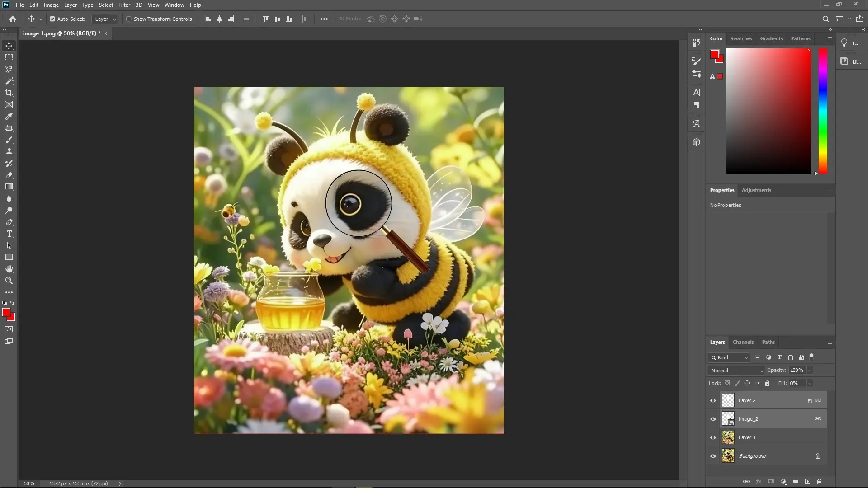Choose the Eyedropper tool
The width and height of the screenshot is (868, 488).
coord(9,117)
